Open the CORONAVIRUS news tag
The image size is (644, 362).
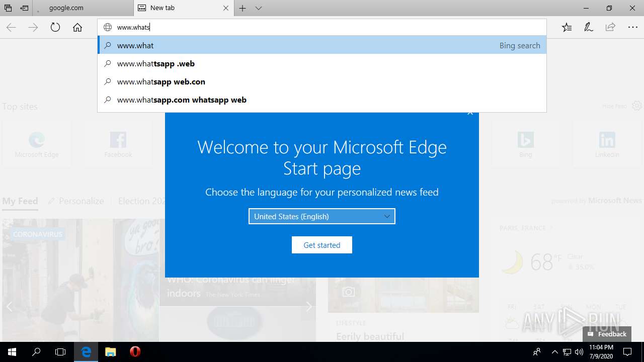click(x=38, y=234)
